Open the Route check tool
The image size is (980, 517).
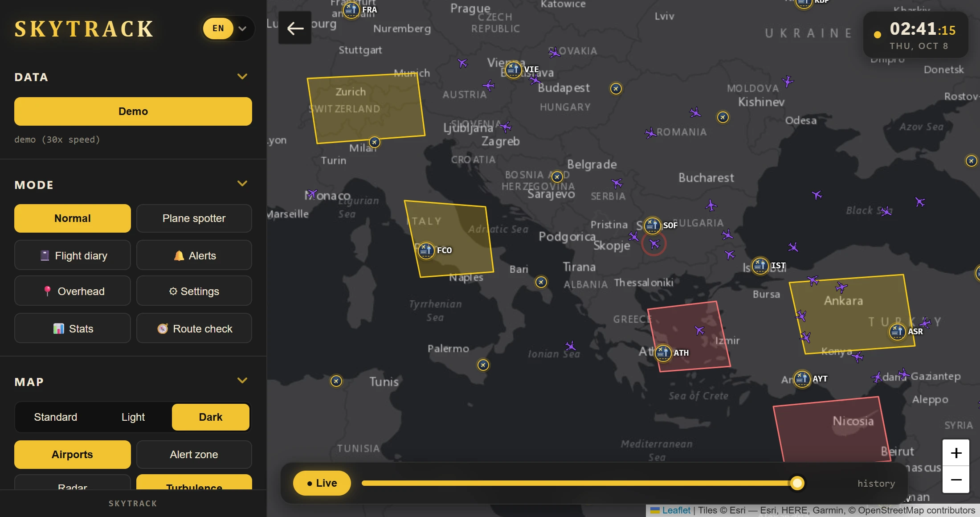pyautogui.click(x=194, y=328)
